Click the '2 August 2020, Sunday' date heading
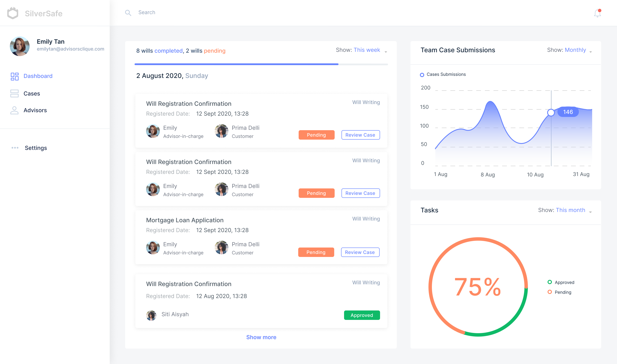Viewport: 617px width, 364px height. pyautogui.click(x=172, y=76)
